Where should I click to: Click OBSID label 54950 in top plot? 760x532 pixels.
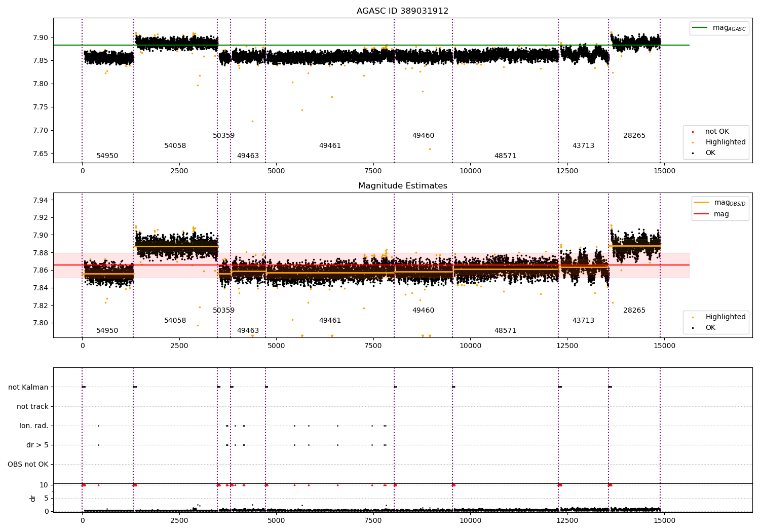(x=107, y=156)
